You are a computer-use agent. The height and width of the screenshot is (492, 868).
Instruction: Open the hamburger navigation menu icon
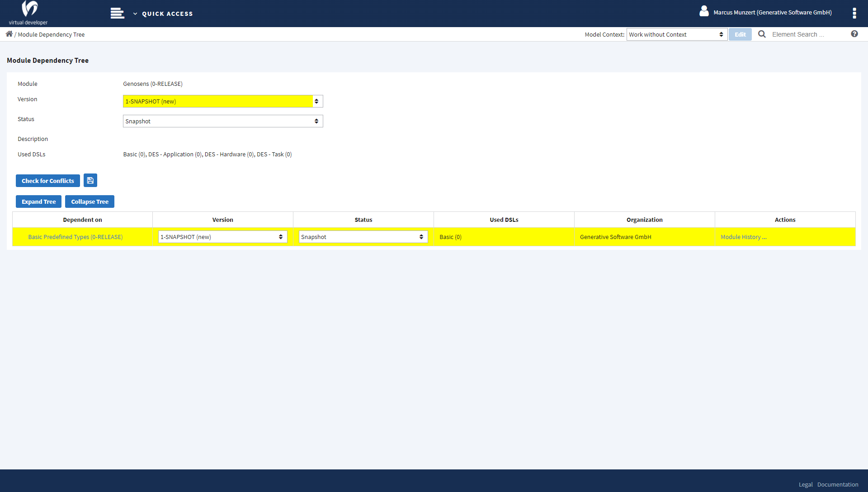(117, 14)
